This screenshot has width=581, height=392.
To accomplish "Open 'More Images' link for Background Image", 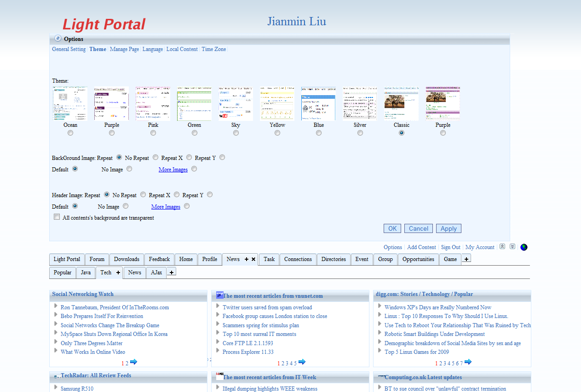I will (x=173, y=170).
